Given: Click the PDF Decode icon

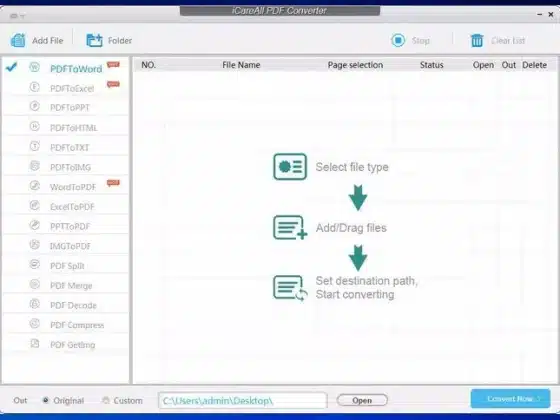Looking at the screenshot, I should (35, 304).
